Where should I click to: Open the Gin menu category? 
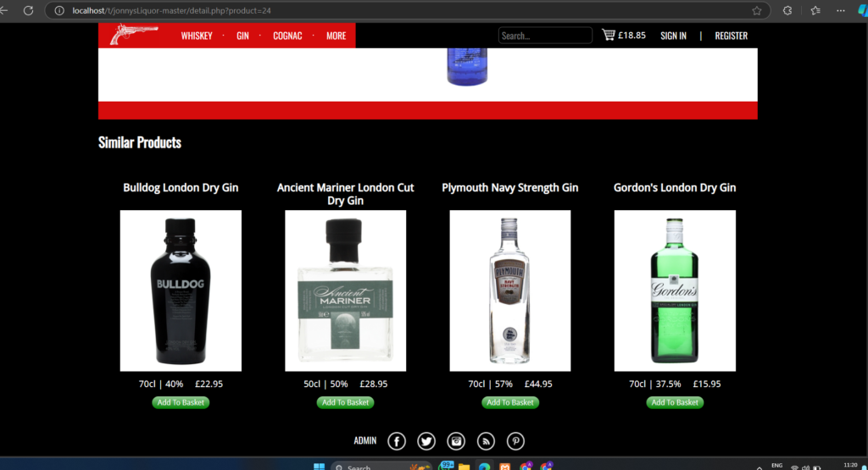(x=242, y=36)
